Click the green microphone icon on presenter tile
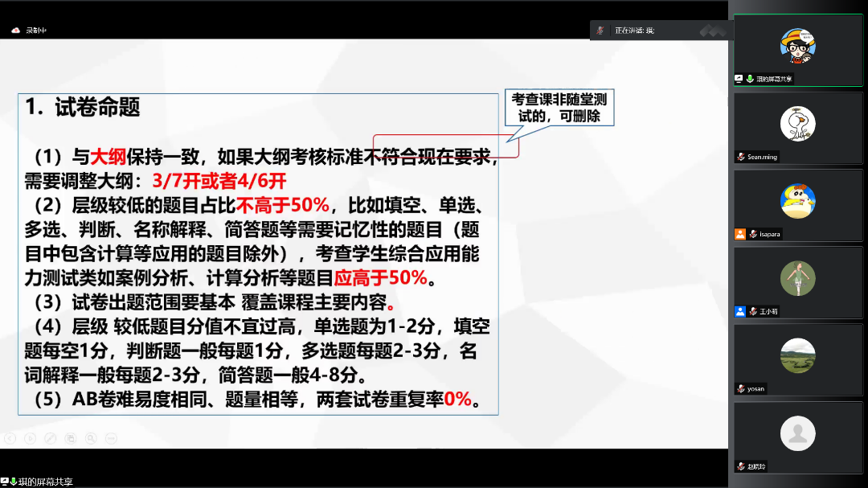 (750, 79)
